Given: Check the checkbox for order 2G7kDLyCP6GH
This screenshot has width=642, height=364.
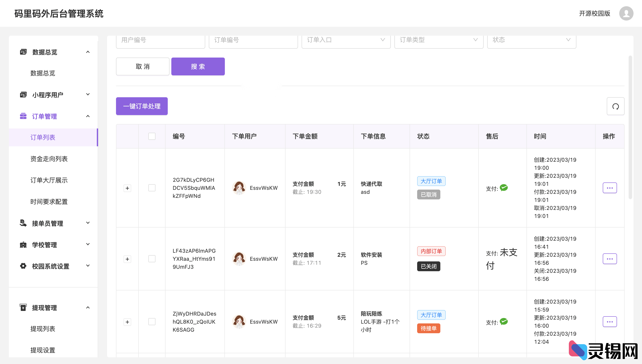Looking at the screenshot, I should click(x=151, y=188).
